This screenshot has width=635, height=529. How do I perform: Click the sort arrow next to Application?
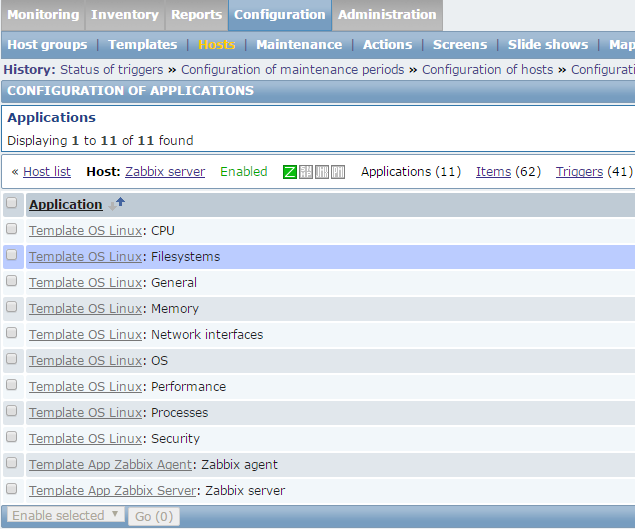click(x=117, y=204)
